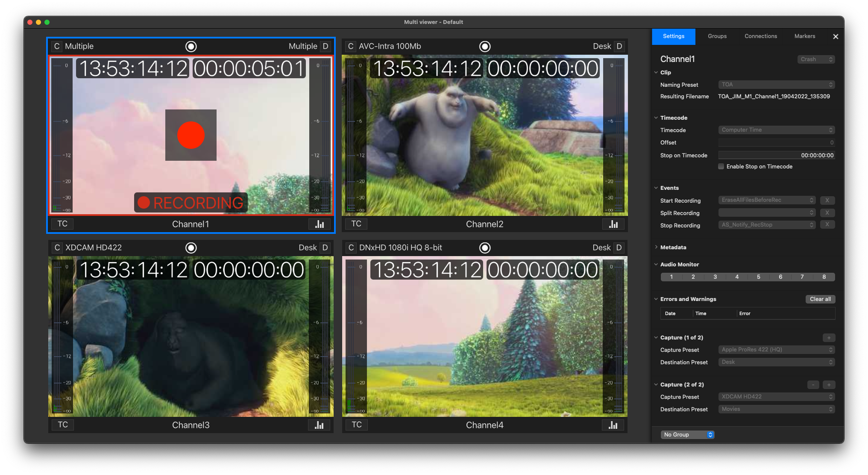The image size is (868, 475).
Task: Open the Naming Preset TOA dropdown
Action: [x=777, y=85]
